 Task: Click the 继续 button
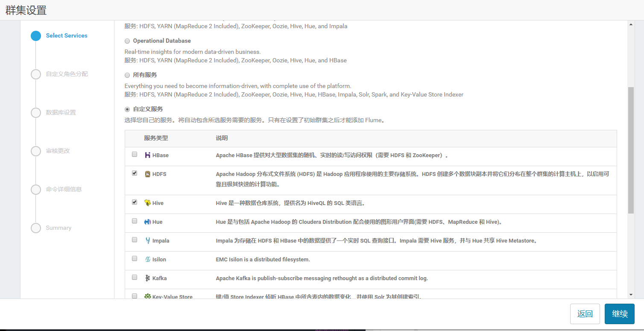(x=620, y=314)
